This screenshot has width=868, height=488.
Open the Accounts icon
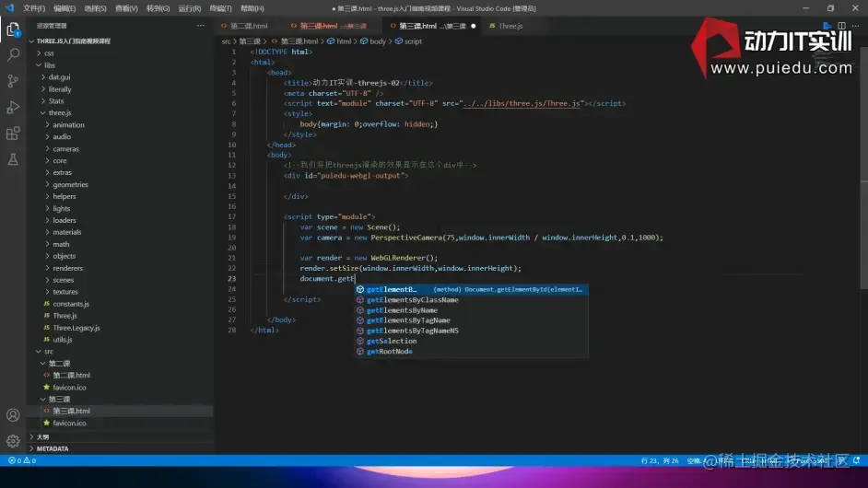tap(13, 415)
